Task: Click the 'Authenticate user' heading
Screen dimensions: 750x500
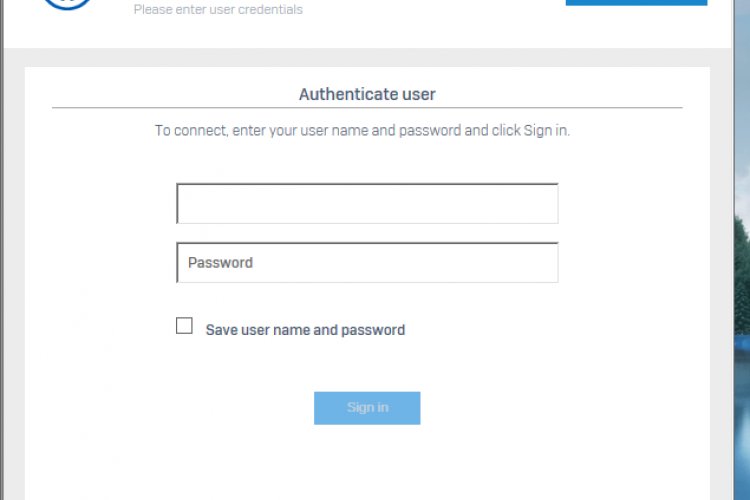Action: tap(367, 95)
